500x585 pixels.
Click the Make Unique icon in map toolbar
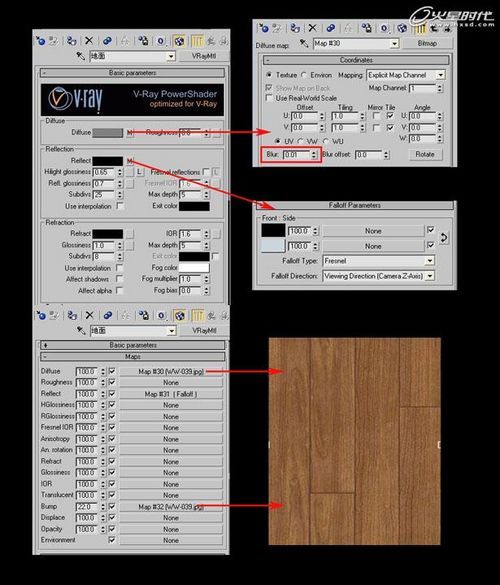tap(348, 28)
